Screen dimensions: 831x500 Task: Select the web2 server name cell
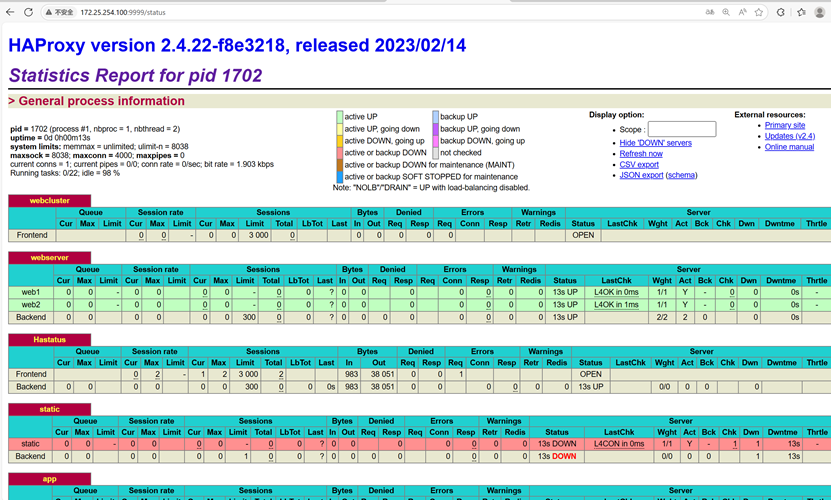pos(31,305)
